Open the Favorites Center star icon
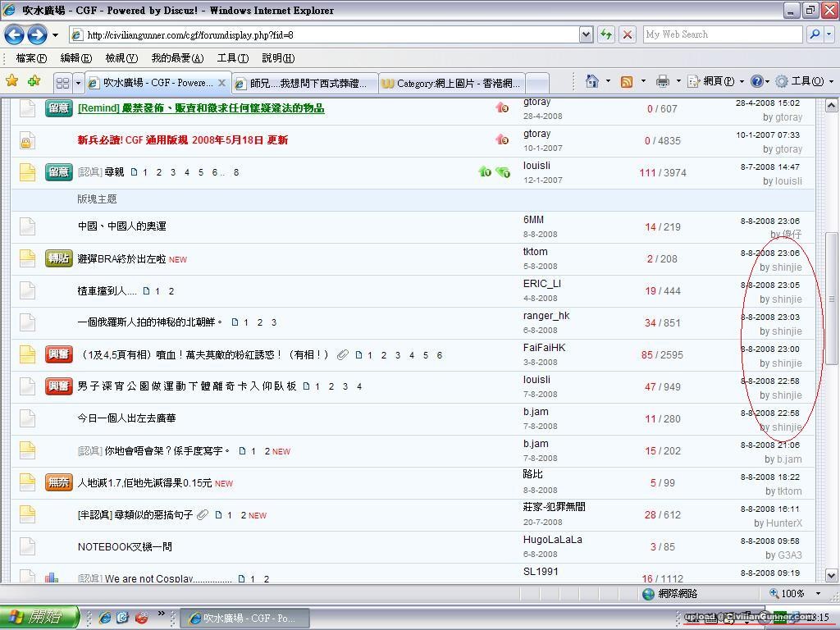The height and width of the screenshot is (630, 840). (12, 81)
